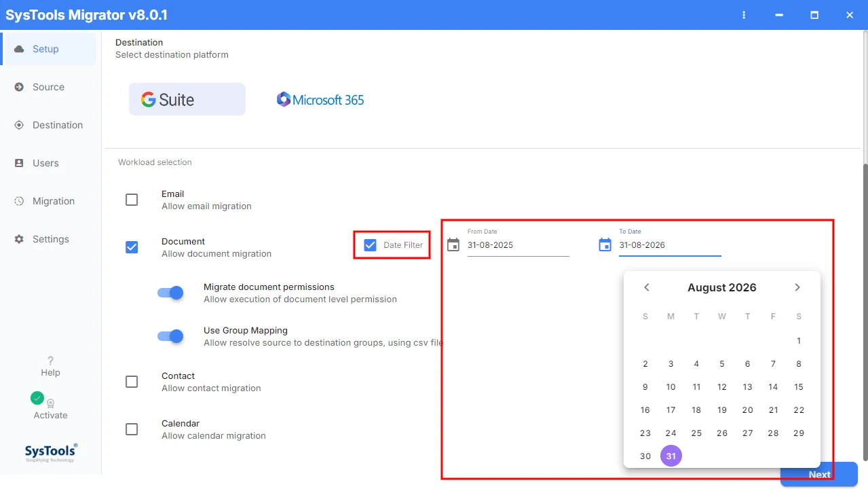The image size is (868, 489).
Task: Click the From Date input field
Action: 518,245
